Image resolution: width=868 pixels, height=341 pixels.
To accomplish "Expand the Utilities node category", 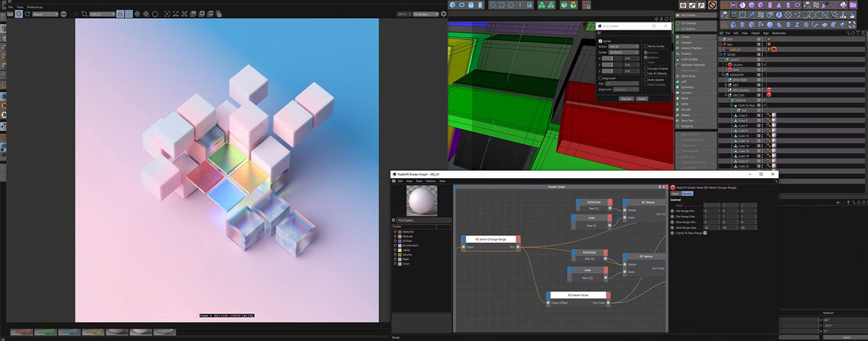I will 395,241.
